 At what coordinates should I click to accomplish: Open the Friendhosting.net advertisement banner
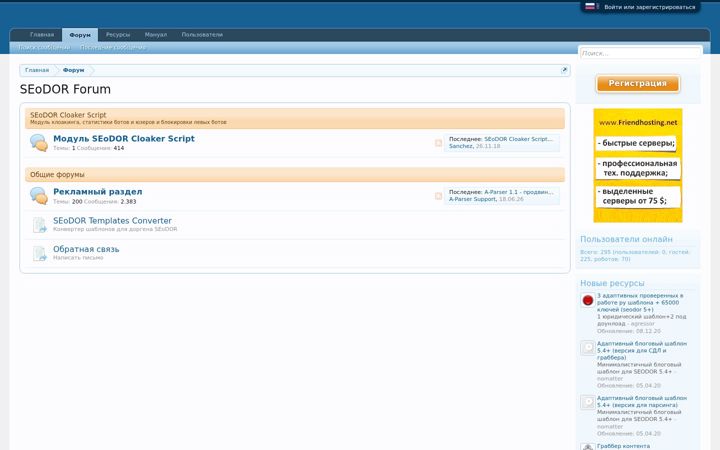tap(638, 165)
